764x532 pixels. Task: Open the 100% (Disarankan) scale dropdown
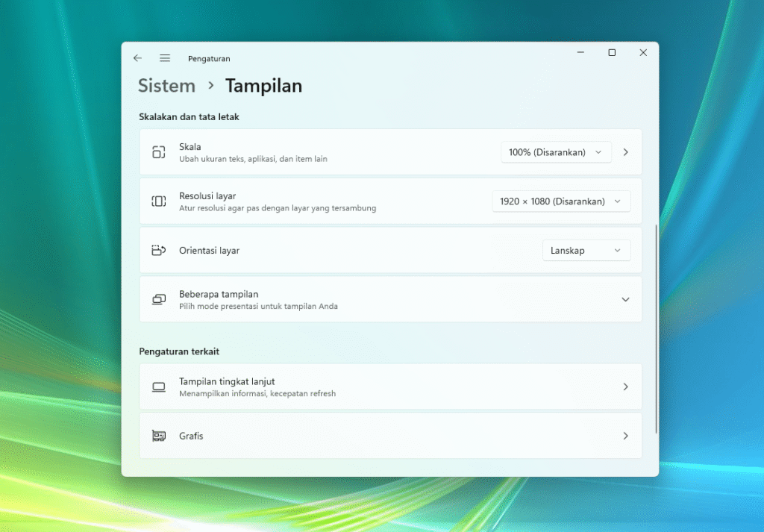point(556,152)
